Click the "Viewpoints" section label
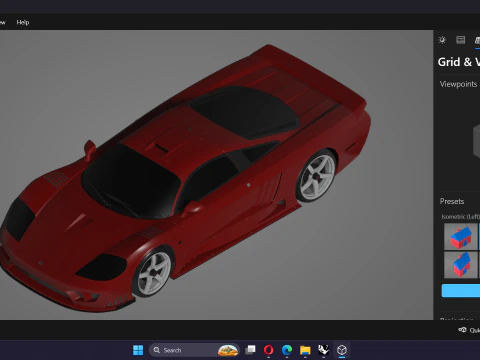Screen dimensions: 480x360 tap(458, 84)
